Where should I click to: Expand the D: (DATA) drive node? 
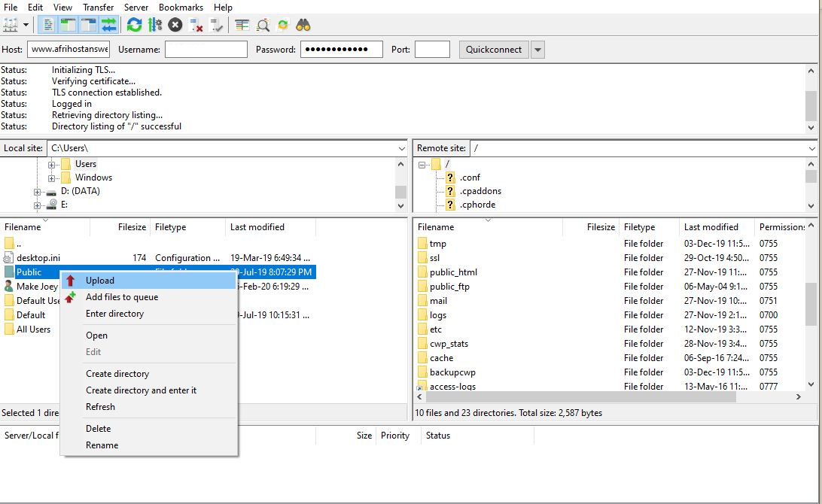(38, 192)
